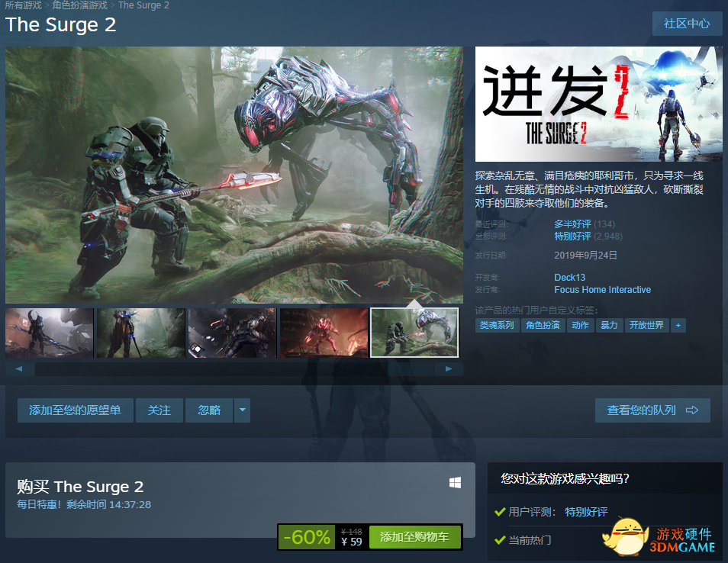Open publisher Focus Home Interactive page
This screenshot has width=728, height=563.
pyautogui.click(x=603, y=290)
